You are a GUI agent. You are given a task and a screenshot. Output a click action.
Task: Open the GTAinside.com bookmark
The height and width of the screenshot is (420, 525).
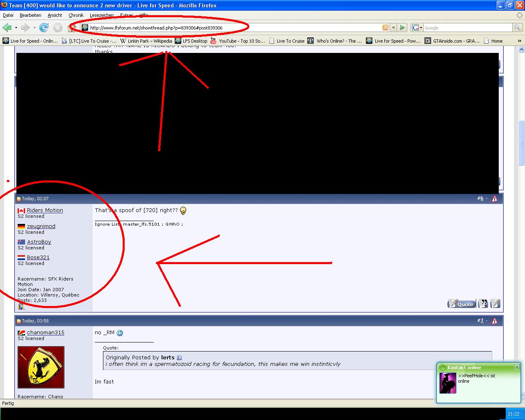[x=452, y=41]
